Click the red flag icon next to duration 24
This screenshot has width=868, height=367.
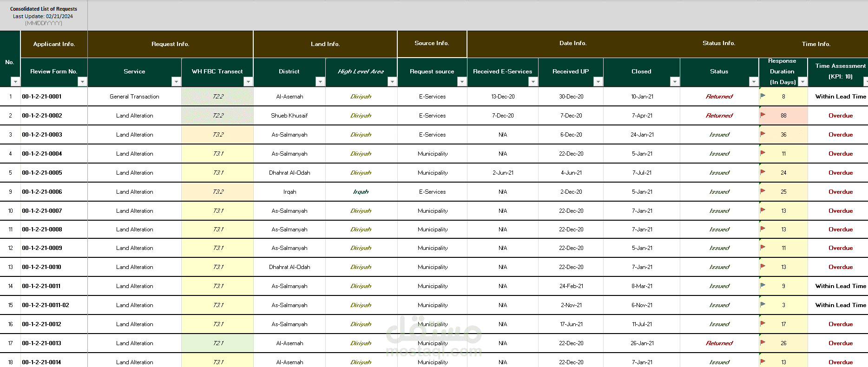click(763, 172)
